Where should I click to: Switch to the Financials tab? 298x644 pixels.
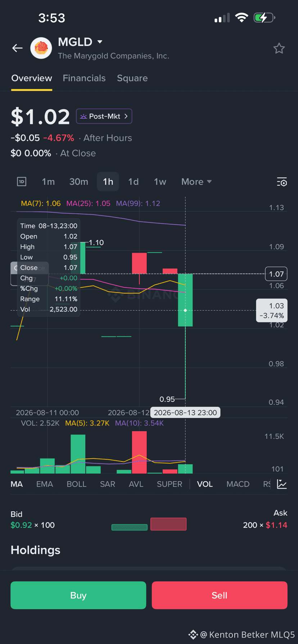84,78
